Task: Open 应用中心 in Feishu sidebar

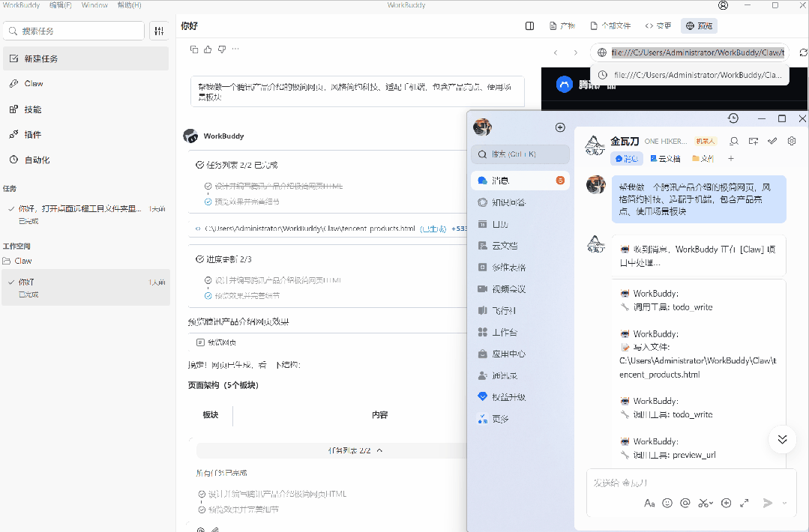Action: coord(520,354)
